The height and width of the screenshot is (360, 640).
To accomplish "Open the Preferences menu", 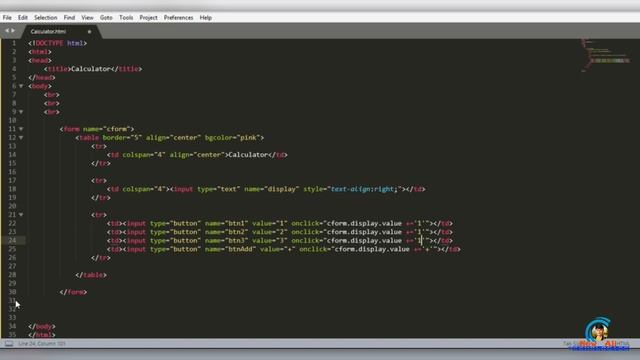I will 178,18.
